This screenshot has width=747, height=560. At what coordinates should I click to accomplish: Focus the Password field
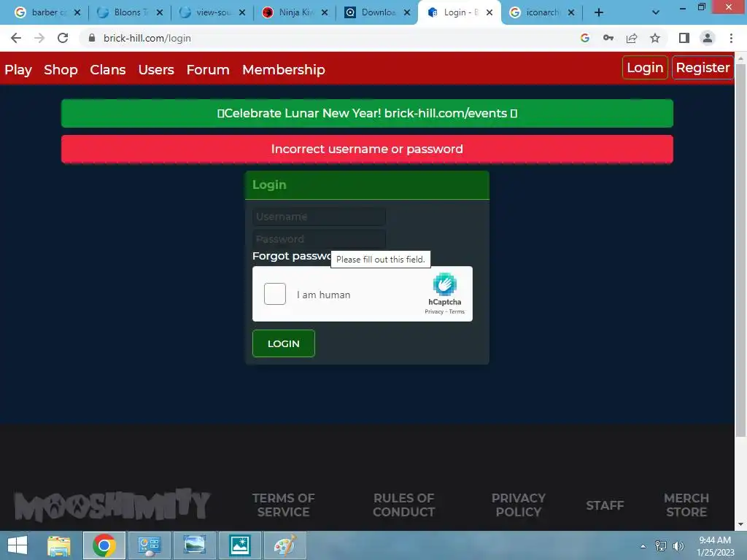pyautogui.click(x=319, y=238)
